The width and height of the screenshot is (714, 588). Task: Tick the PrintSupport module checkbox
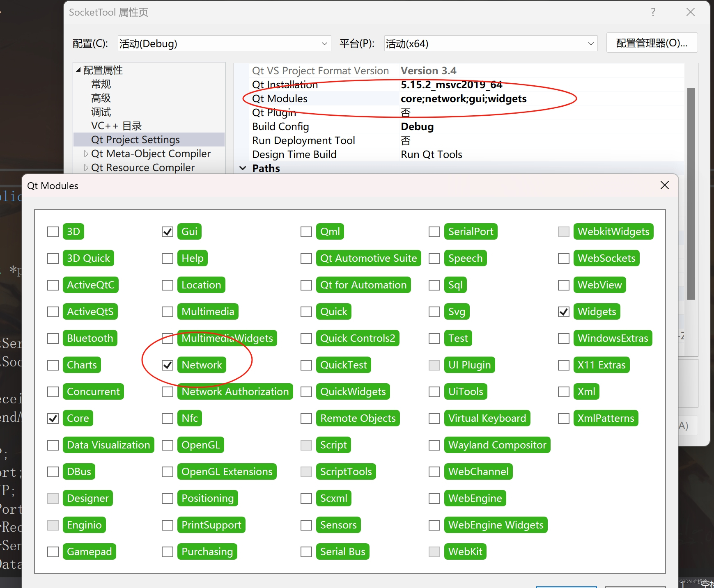(x=168, y=525)
